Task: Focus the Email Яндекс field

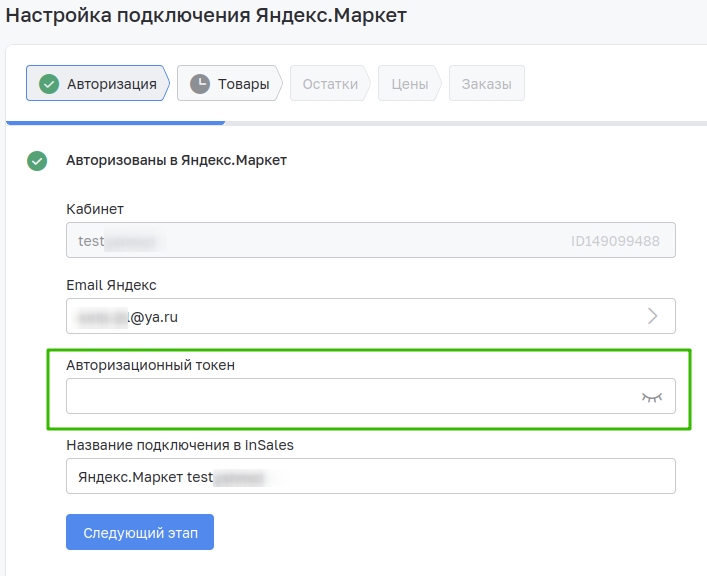Action: (x=371, y=316)
